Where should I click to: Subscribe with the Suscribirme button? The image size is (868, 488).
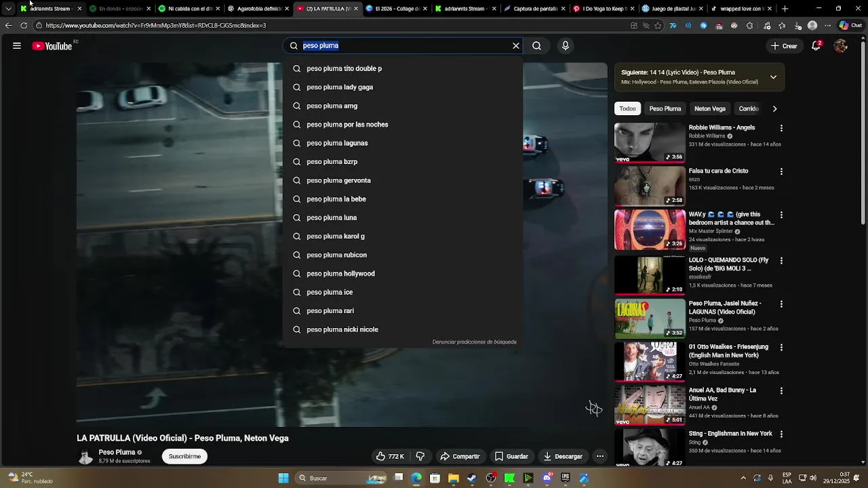point(184,456)
